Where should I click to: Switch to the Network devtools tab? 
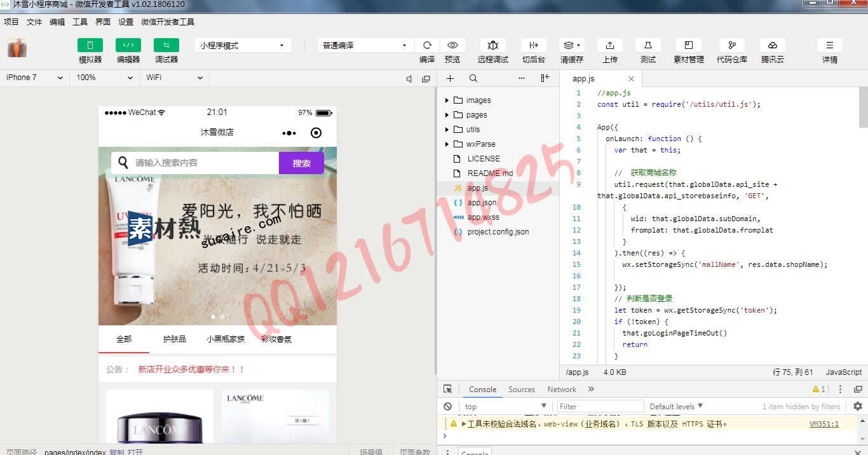[562, 390]
